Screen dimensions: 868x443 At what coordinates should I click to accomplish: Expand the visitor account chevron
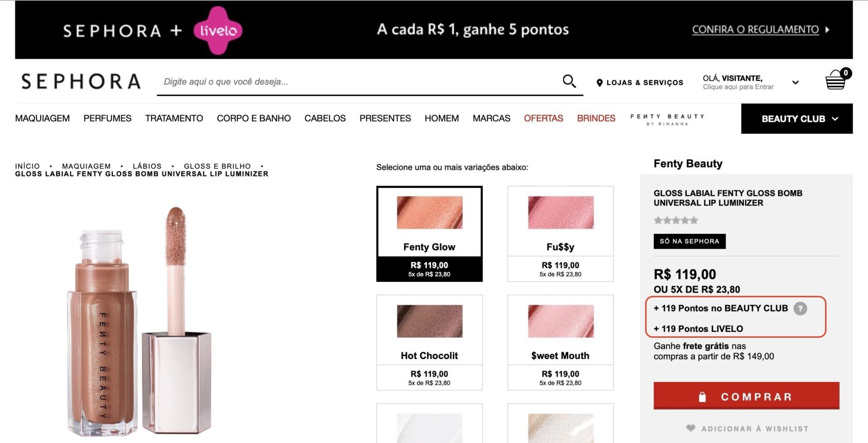(x=795, y=82)
